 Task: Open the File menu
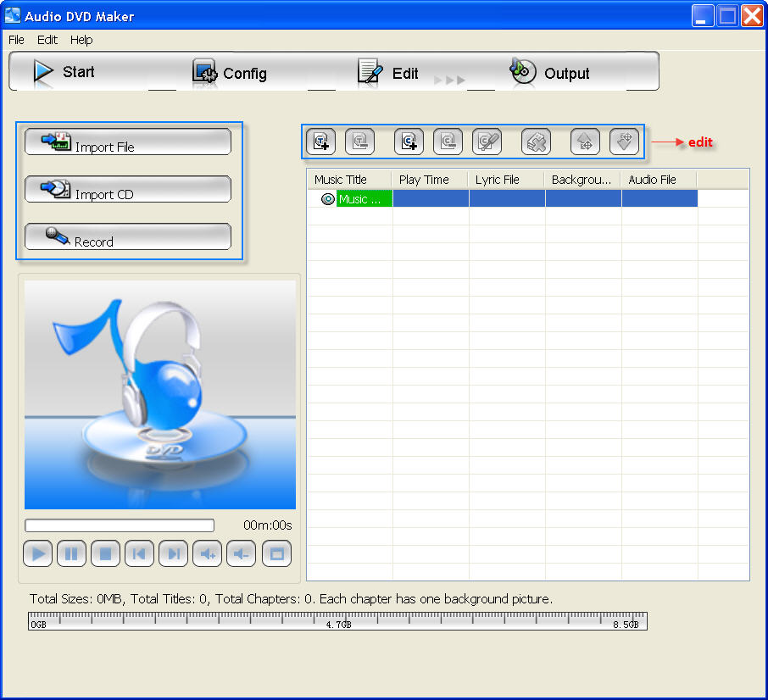(16, 40)
